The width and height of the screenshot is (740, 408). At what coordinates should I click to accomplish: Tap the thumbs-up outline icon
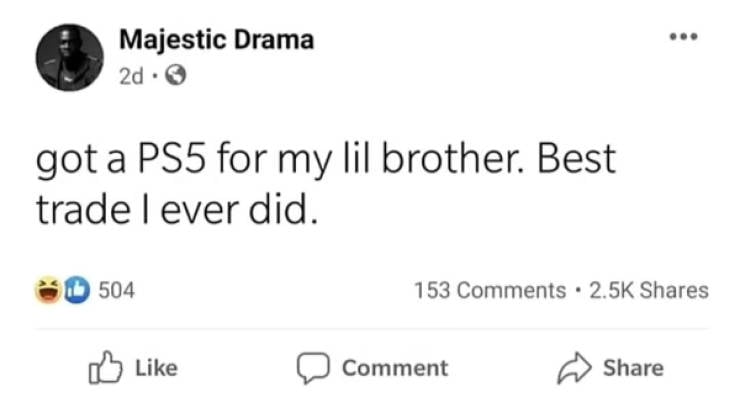coord(104,368)
